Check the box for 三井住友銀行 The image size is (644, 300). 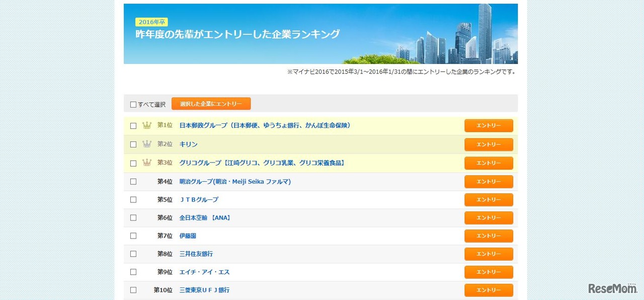pyautogui.click(x=133, y=254)
